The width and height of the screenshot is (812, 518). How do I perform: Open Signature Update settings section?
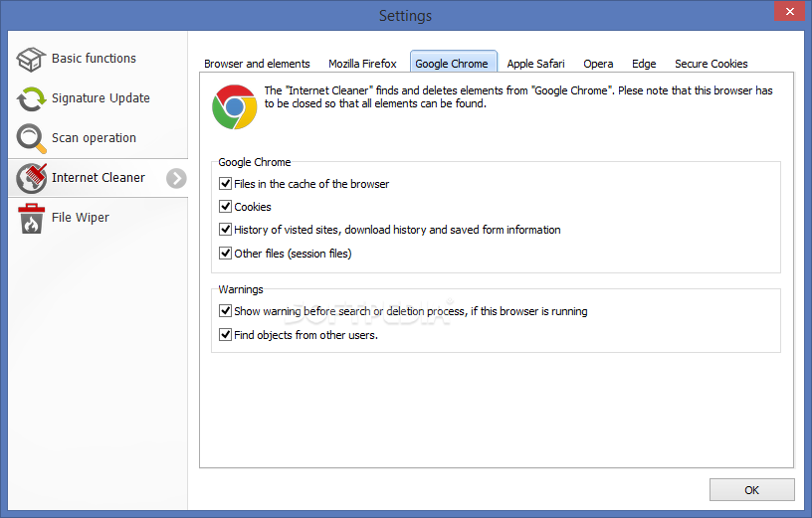point(98,98)
